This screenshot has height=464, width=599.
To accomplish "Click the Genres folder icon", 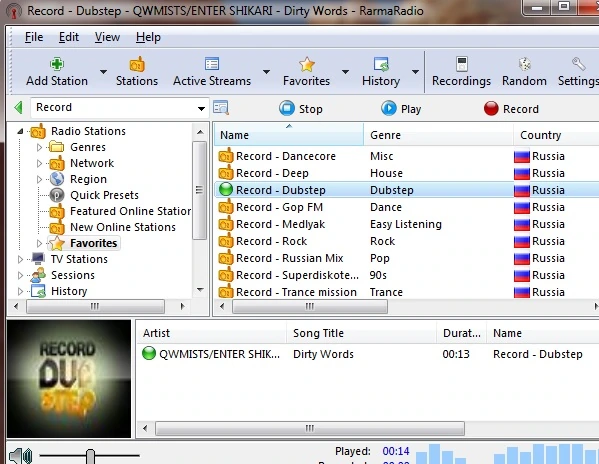I will (57, 147).
